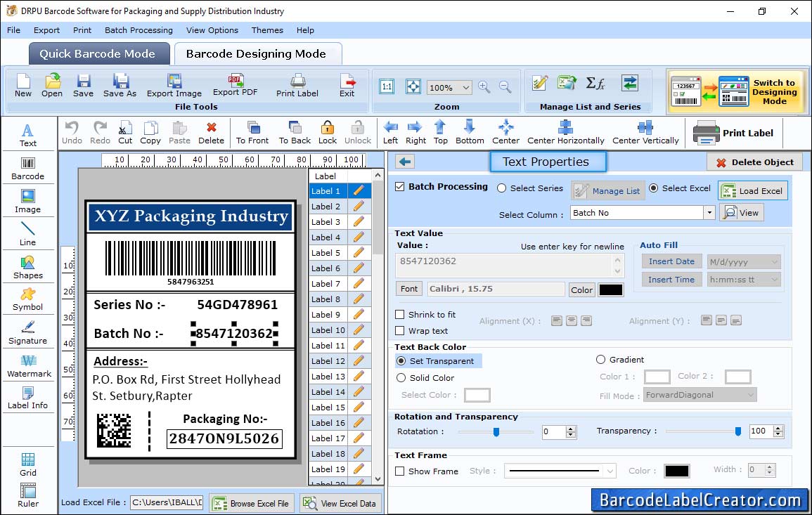812x515 pixels.
Task: Go back using the blue arrow button
Action: [405, 162]
